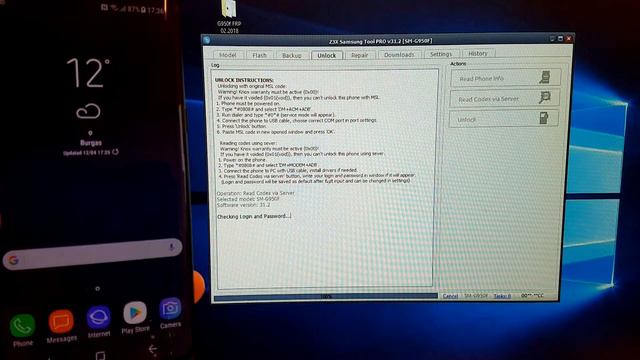
Task: Close the Z3X Samsung Tool window
Action: click(x=569, y=38)
